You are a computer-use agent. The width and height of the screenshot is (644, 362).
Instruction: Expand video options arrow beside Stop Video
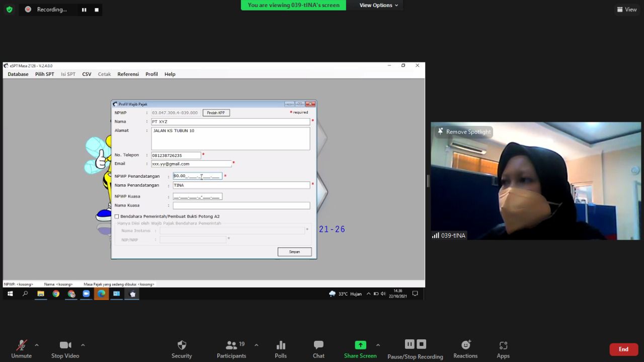pos(83,345)
